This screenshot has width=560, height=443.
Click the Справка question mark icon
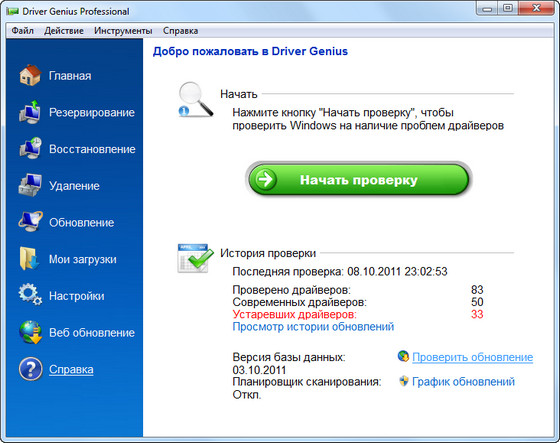30,369
